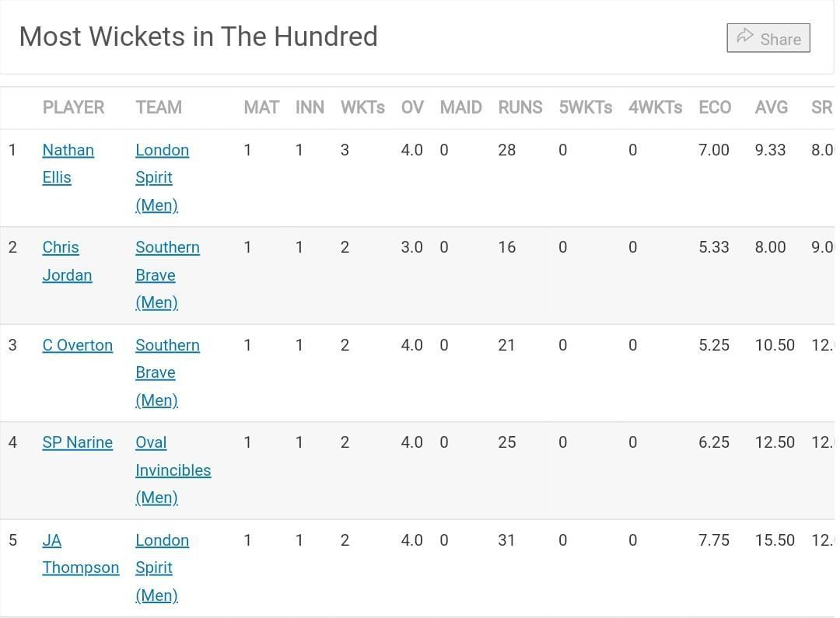
Task: Click the MAID column header
Action: coord(460,107)
